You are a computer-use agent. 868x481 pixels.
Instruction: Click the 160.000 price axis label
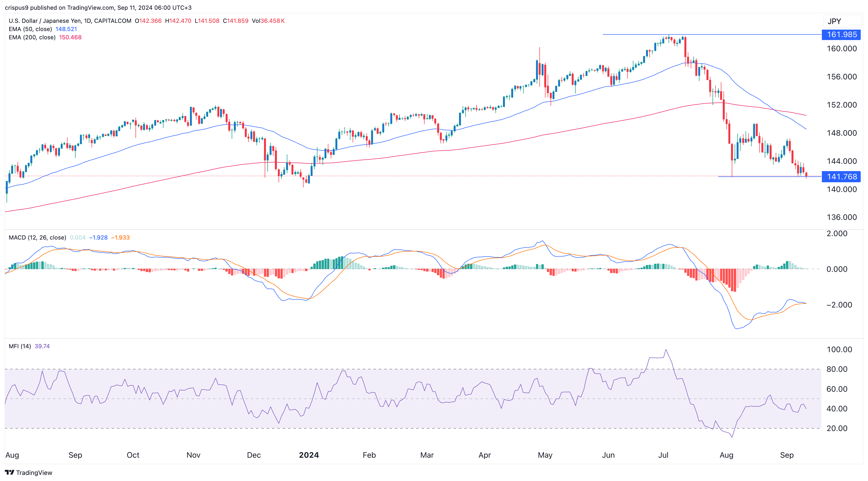(842, 49)
